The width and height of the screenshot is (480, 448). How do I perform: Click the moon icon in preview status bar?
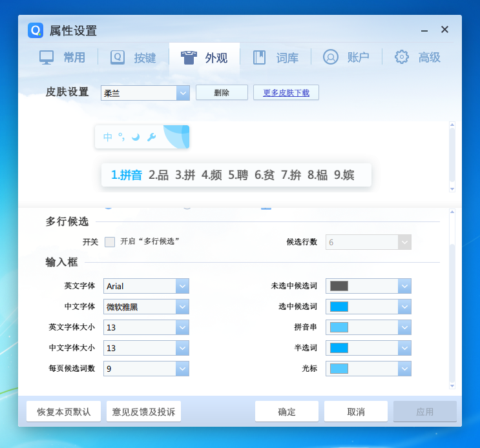pos(136,137)
